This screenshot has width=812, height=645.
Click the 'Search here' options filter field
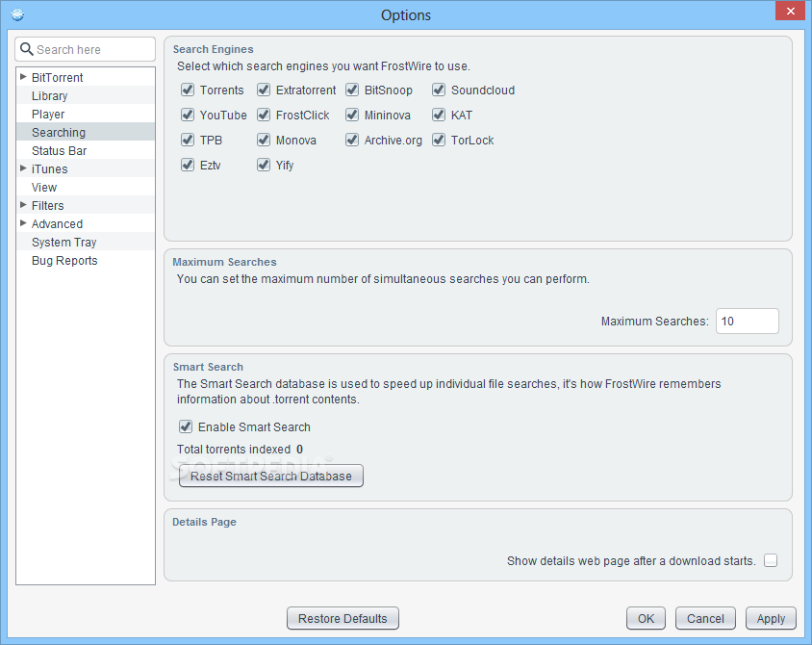tap(86, 49)
